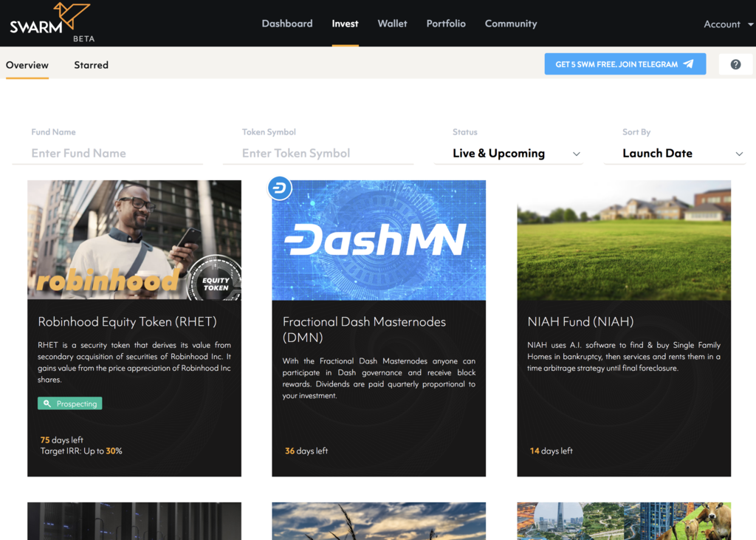Select the Overview tab

27,65
